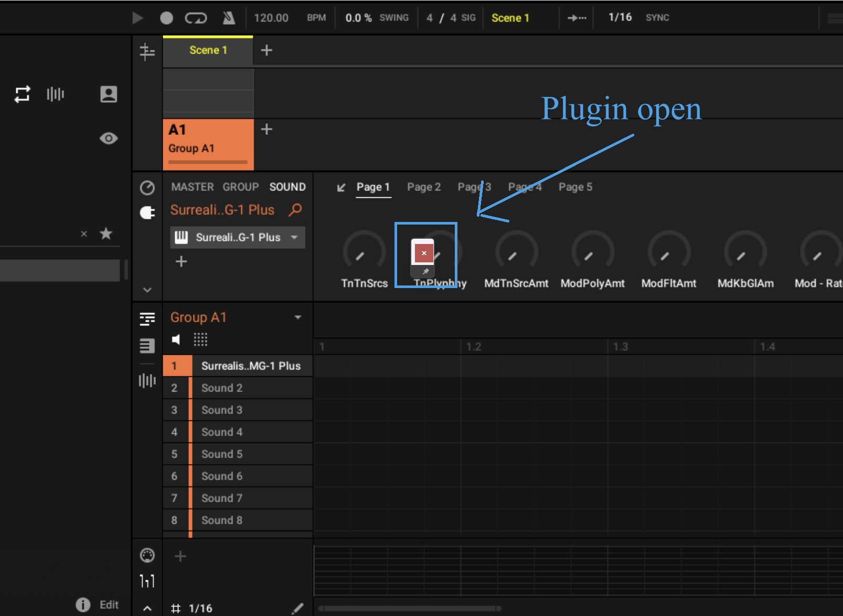Screen dimensions: 843x616
Task: Add a new group next to A1
Action: click(266, 129)
